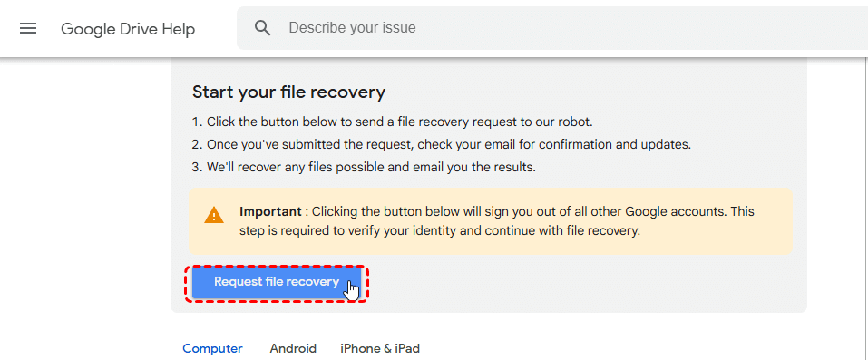Click the Request file recovery button
The height and width of the screenshot is (360, 868).
(277, 282)
